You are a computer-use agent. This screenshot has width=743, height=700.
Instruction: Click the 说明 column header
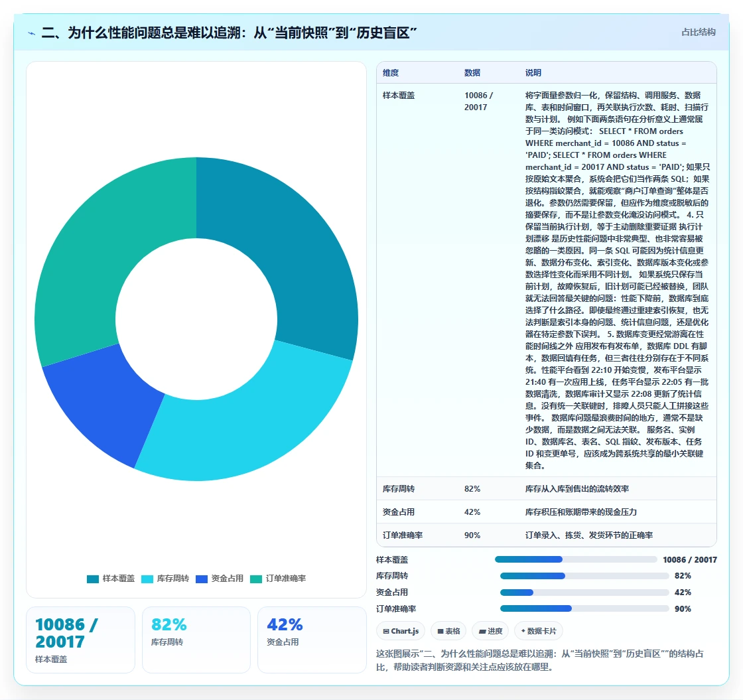click(x=533, y=72)
